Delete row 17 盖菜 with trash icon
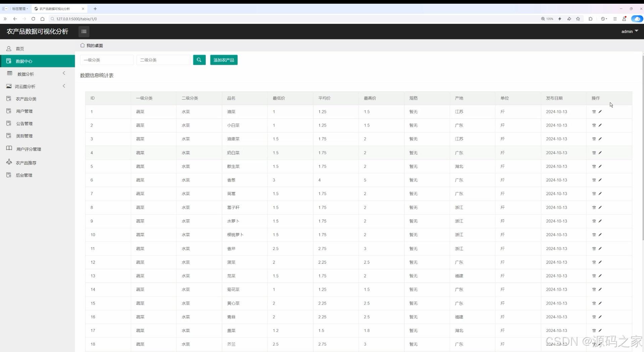This screenshot has width=644, height=352. 594,331
